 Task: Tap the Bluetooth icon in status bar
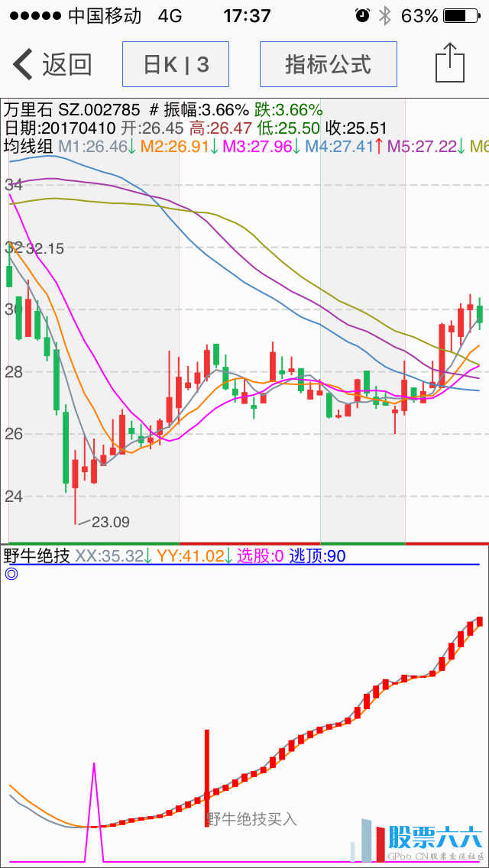(x=384, y=15)
